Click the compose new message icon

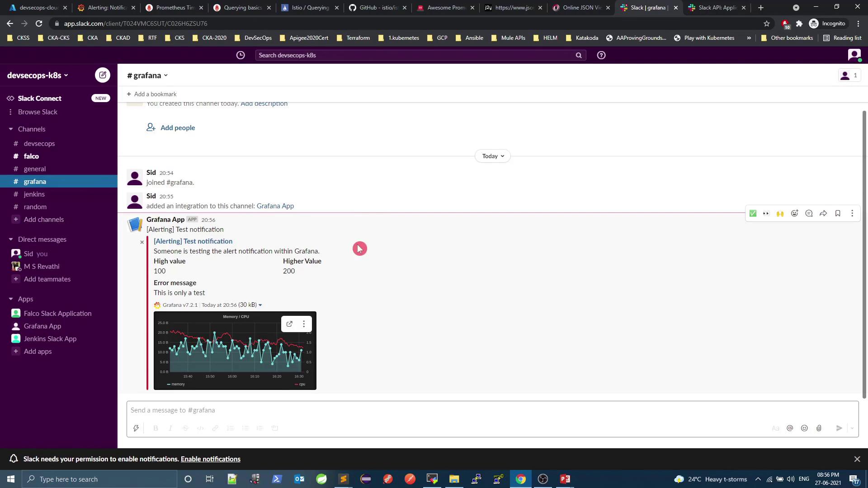pyautogui.click(x=103, y=75)
